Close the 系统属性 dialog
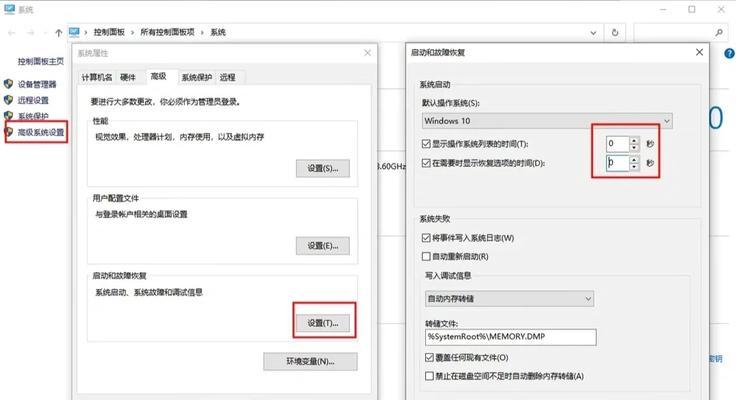This screenshot has width=736, height=400. pyautogui.click(x=368, y=53)
